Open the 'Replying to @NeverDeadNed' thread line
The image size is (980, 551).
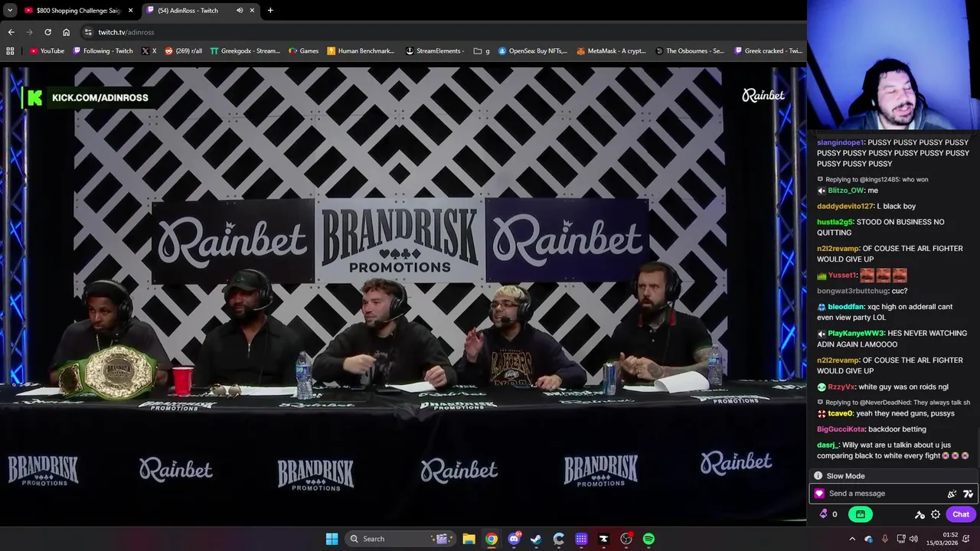(893, 403)
